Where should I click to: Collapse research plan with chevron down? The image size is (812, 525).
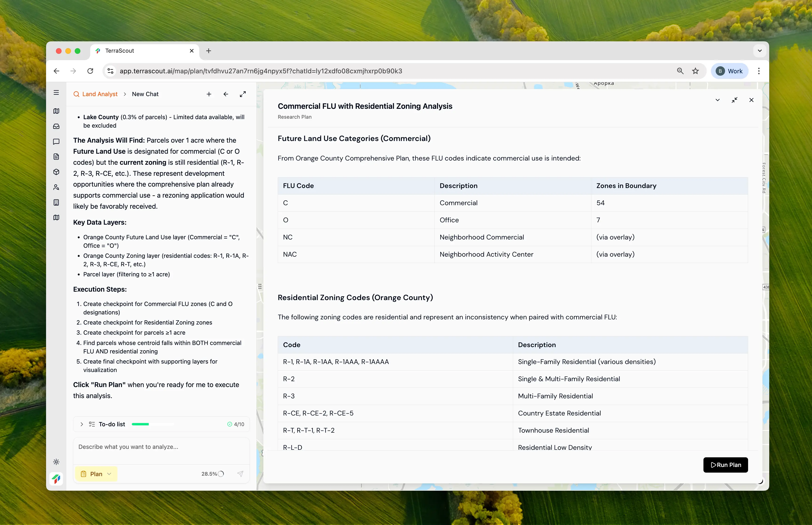(x=718, y=100)
